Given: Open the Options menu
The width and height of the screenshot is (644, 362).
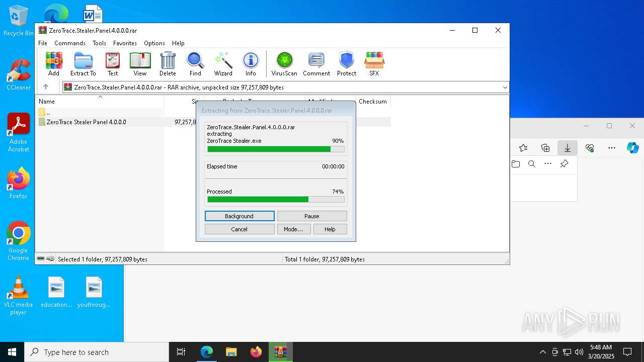Looking at the screenshot, I should coord(154,43).
